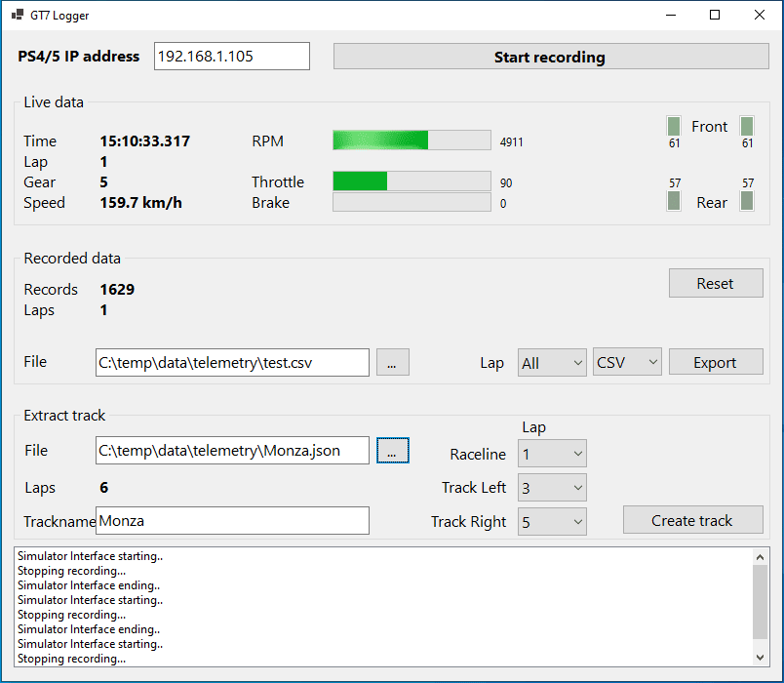This screenshot has height=683, width=784.
Task: Click the RPM progress bar
Action: pyautogui.click(x=412, y=141)
